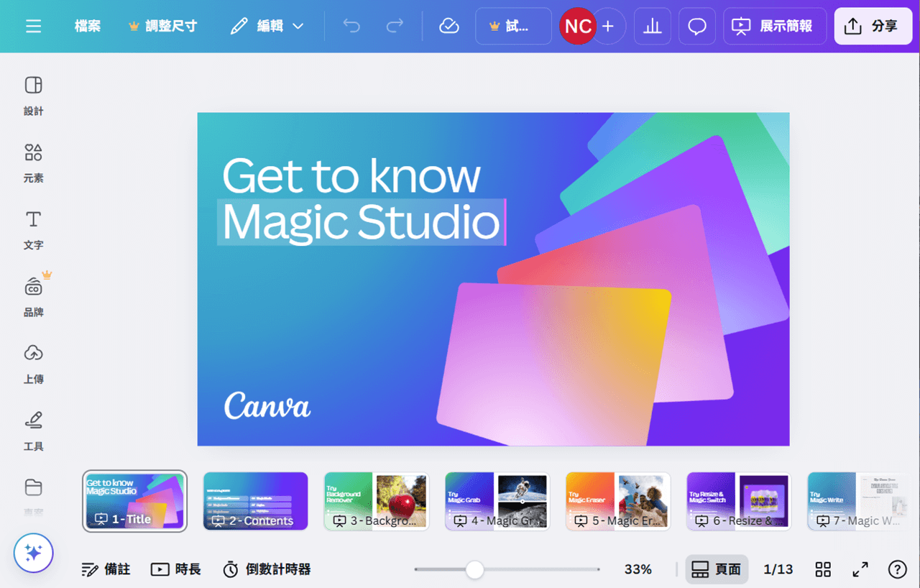Select the Canva logo on slide
920x588 pixels.
pos(267,405)
